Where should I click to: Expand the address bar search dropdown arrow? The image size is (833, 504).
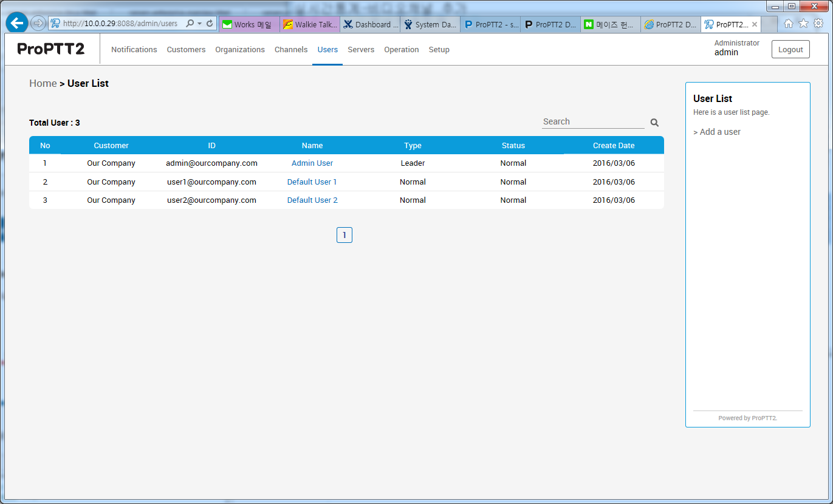(x=199, y=24)
